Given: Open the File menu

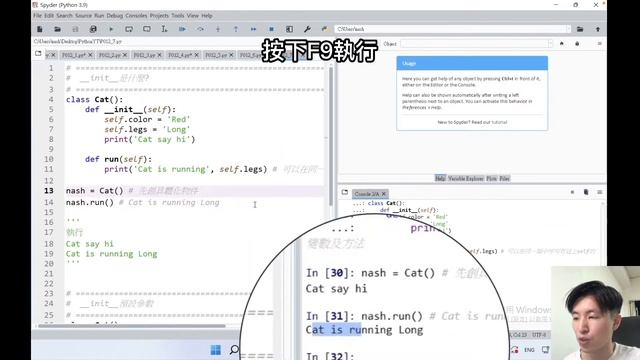Looking at the screenshot, I should (x=38, y=16).
